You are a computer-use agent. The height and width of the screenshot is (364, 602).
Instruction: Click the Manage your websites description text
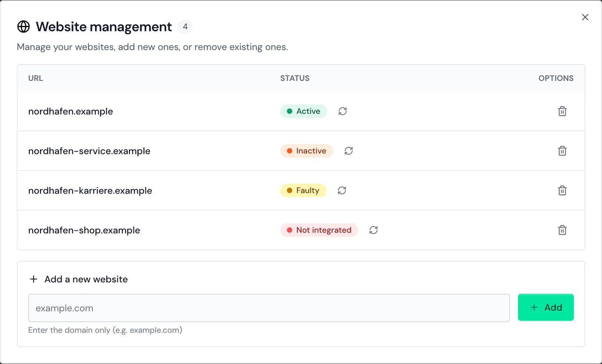pyautogui.click(x=152, y=47)
